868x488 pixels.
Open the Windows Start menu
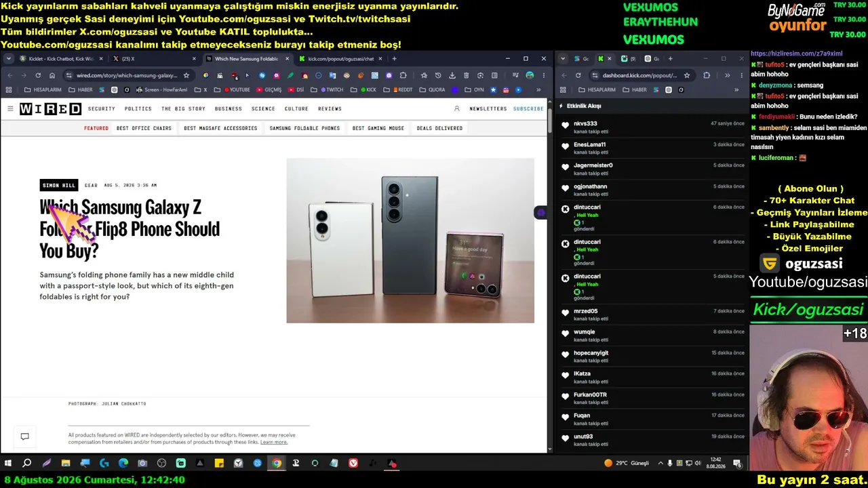[8, 464]
